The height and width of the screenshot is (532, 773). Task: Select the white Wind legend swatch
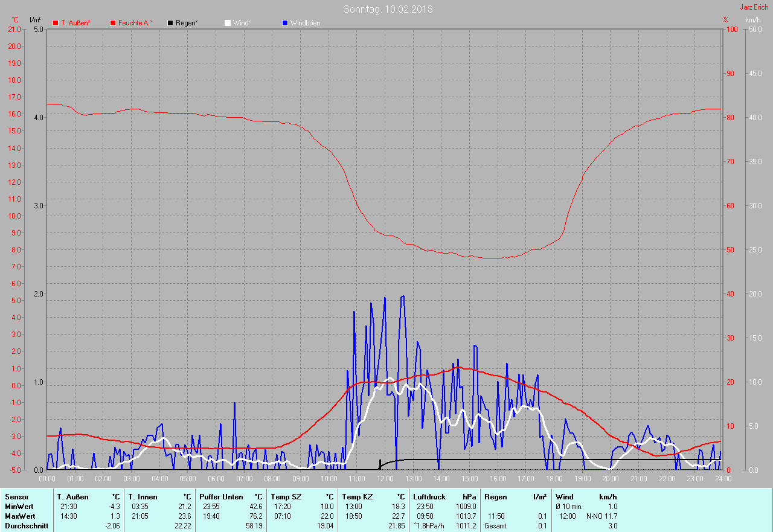pyautogui.click(x=228, y=23)
